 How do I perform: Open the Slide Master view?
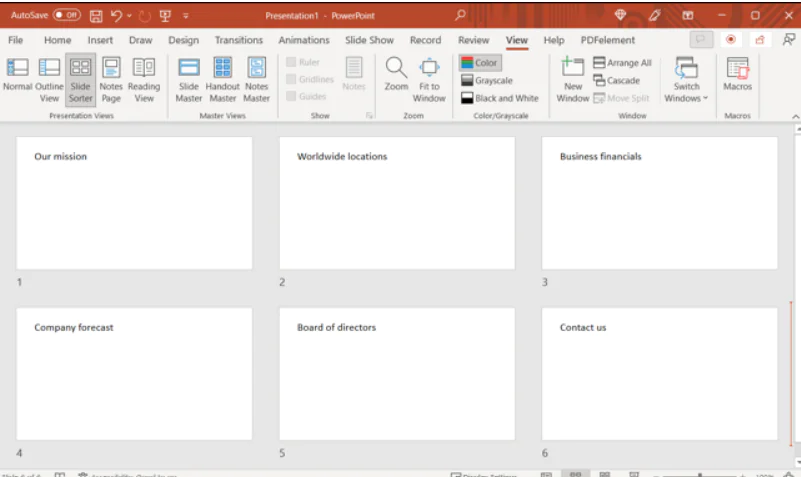pyautogui.click(x=189, y=78)
